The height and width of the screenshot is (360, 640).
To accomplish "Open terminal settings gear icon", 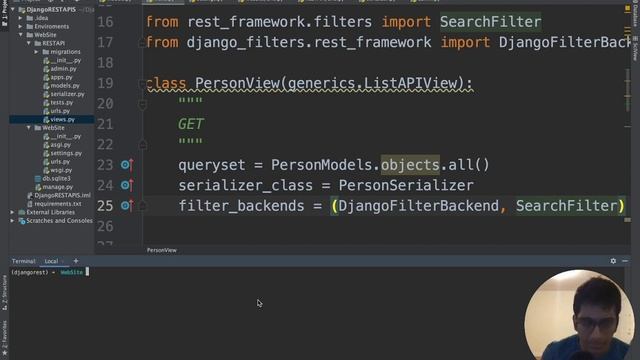I will coord(613,261).
